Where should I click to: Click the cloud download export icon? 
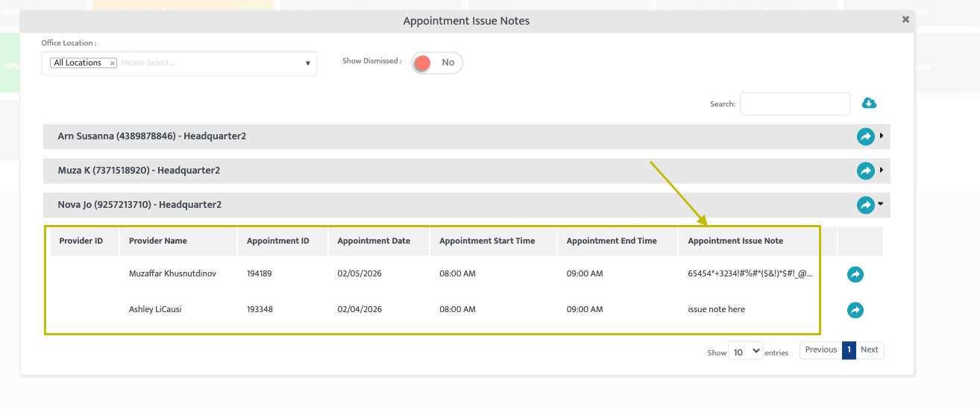pyautogui.click(x=869, y=104)
